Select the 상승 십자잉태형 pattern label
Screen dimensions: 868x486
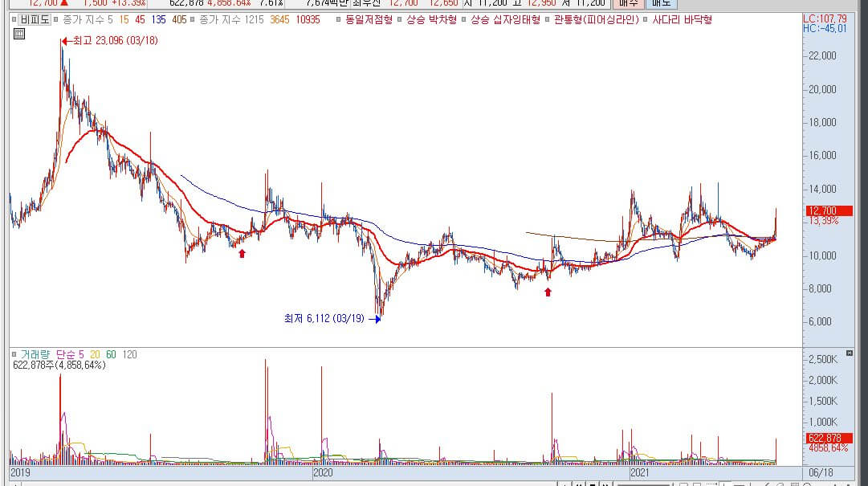pyautogui.click(x=505, y=20)
